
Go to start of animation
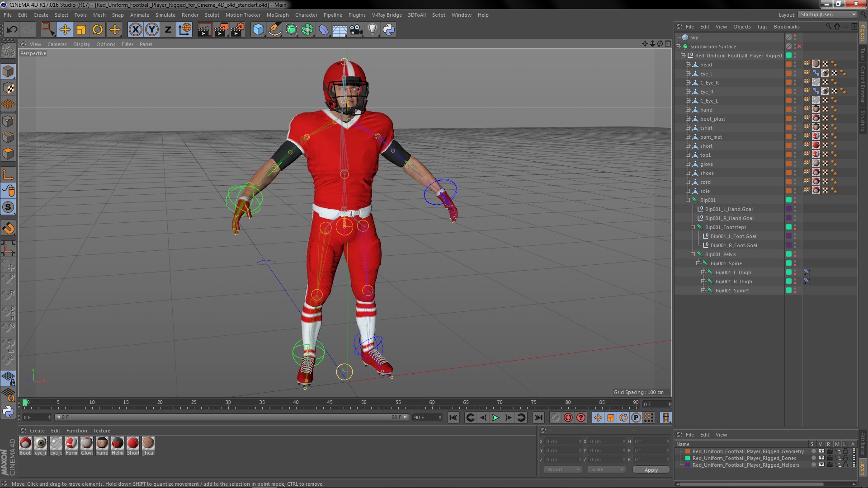[x=453, y=418]
